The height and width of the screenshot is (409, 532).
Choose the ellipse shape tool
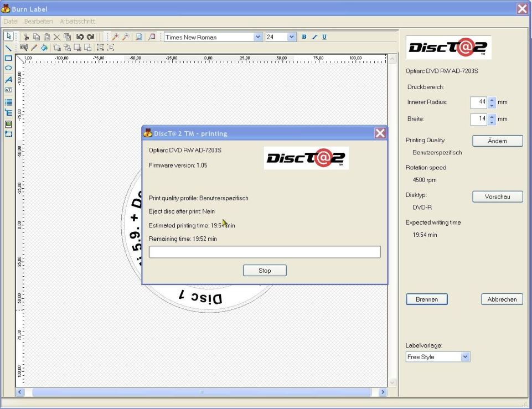8,68
